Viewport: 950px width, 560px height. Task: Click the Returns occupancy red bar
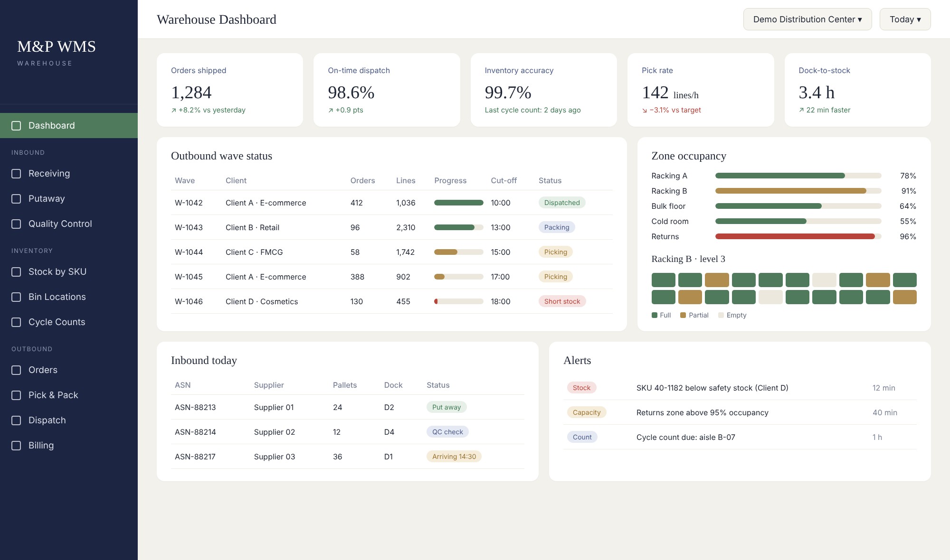point(795,236)
